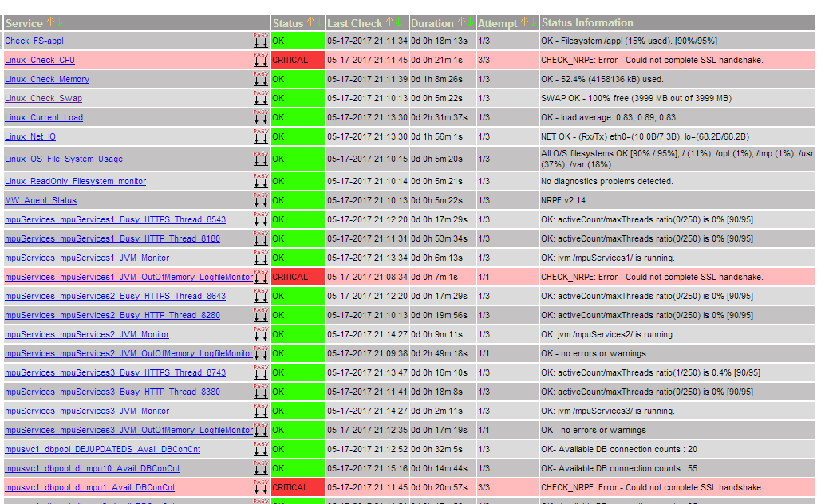The height and width of the screenshot is (504, 821).
Task: Open mpuServices3 Busy HTTPS Thread 8743 link
Action: point(115,372)
